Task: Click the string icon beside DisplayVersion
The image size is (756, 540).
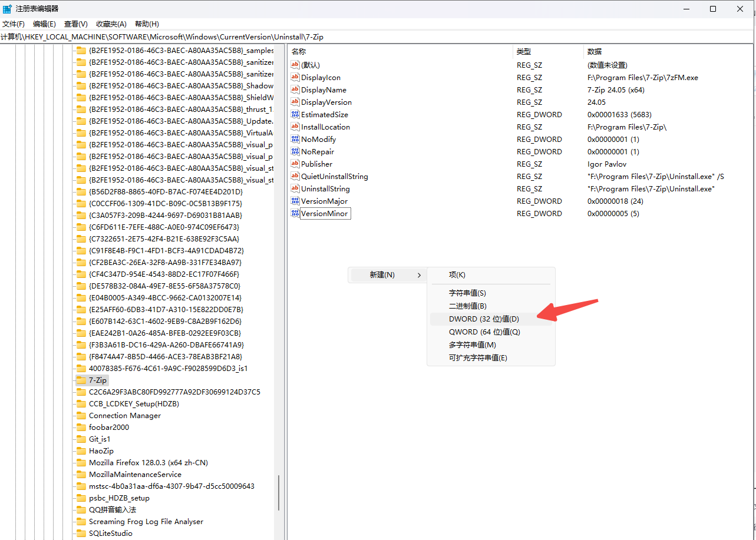Action: (x=295, y=102)
